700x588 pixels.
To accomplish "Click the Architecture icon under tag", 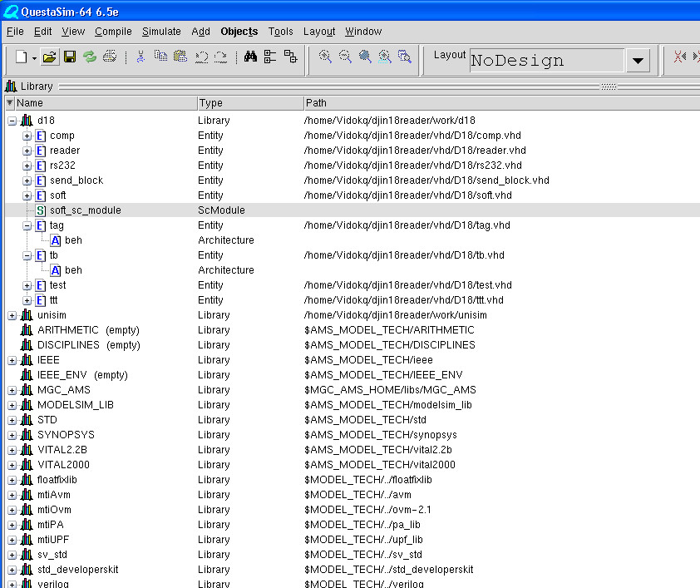I will (x=56, y=240).
